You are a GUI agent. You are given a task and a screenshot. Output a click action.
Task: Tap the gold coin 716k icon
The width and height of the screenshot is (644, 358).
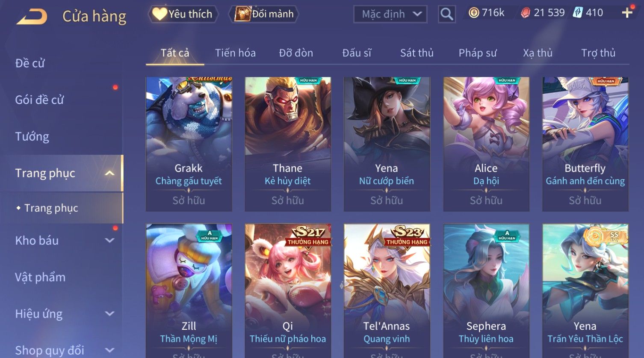click(473, 13)
